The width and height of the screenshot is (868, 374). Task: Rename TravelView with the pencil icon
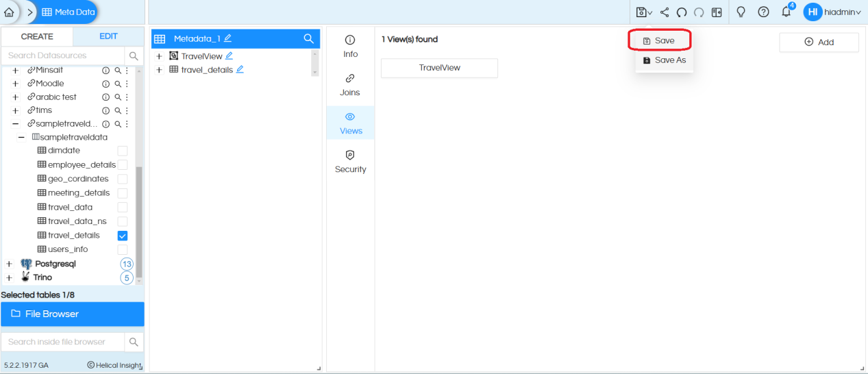(x=230, y=56)
